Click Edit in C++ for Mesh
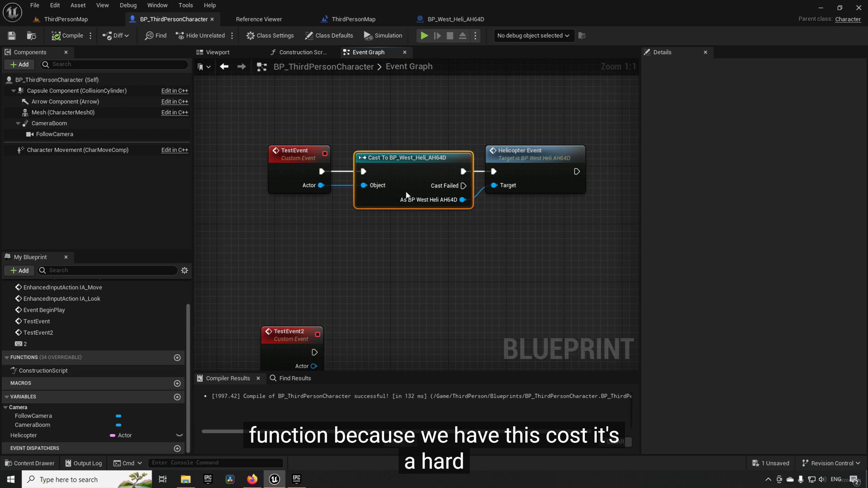The image size is (868, 488). (x=174, y=112)
